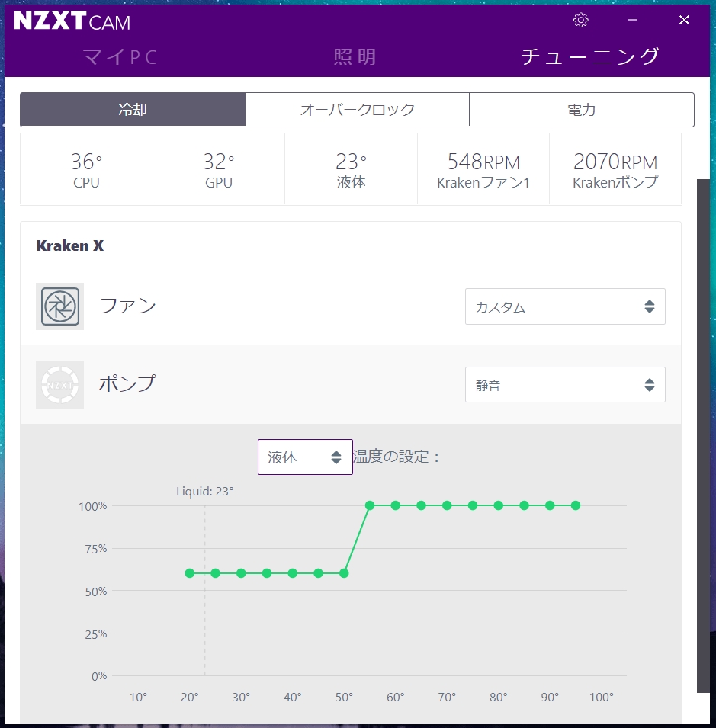Viewport: 716px width, 728px height.
Task: Click the NZXT pump icon
Action: coord(60,384)
